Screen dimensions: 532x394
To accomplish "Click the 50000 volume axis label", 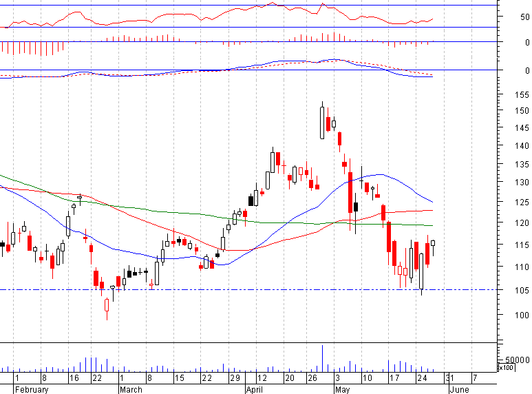I will pos(517,360).
